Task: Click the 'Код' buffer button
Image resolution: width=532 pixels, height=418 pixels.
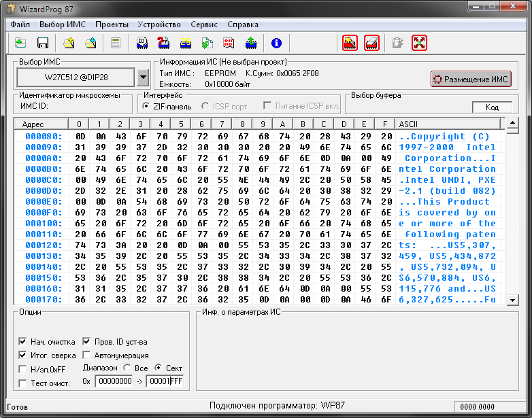Action: 492,107
